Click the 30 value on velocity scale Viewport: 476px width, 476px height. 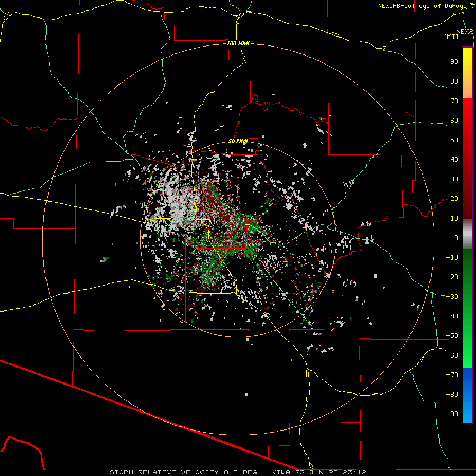pyautogui.click(x=454, y=179)
